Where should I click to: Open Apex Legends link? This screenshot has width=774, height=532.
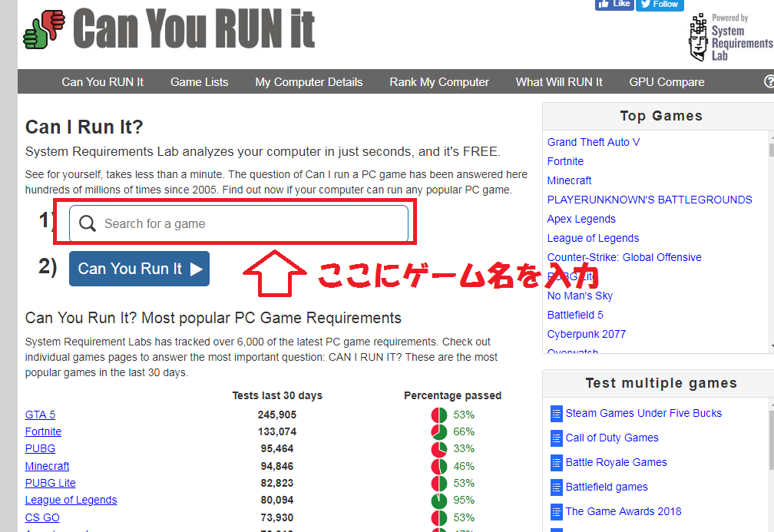[x=581, y=219]
